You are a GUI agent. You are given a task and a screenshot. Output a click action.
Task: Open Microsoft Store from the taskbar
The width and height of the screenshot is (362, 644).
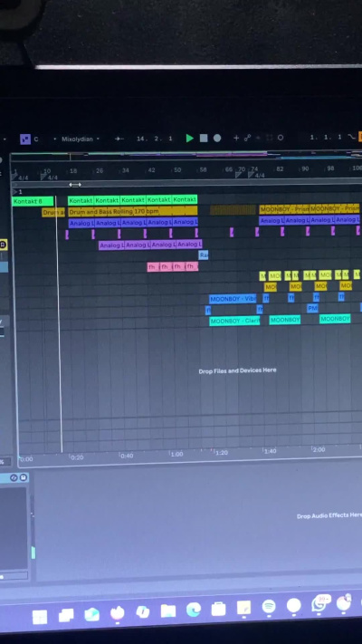(x=218, y=609)
